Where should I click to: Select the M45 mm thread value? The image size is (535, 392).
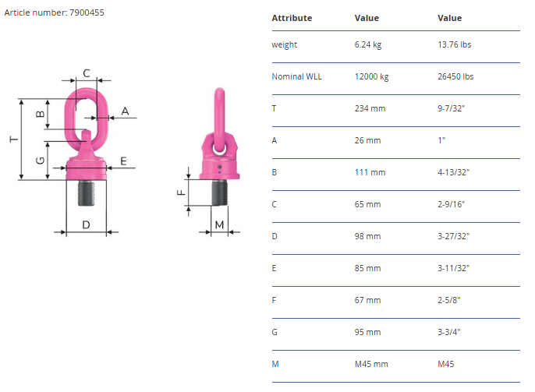point(371,365)
